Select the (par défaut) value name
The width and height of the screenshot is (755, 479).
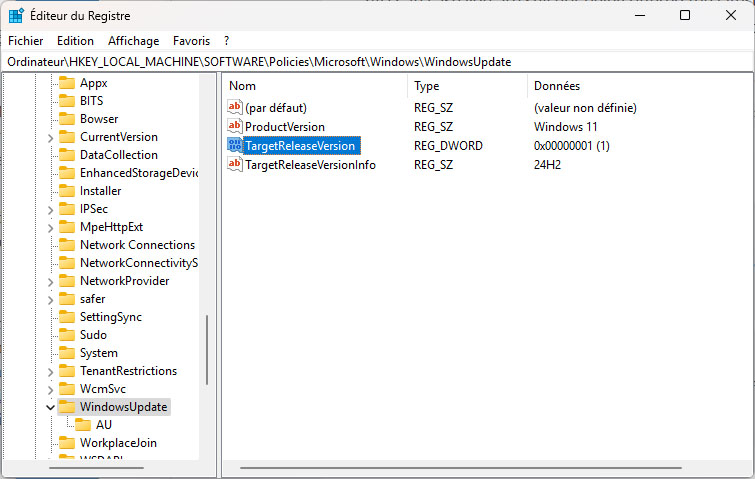[276, 107]
